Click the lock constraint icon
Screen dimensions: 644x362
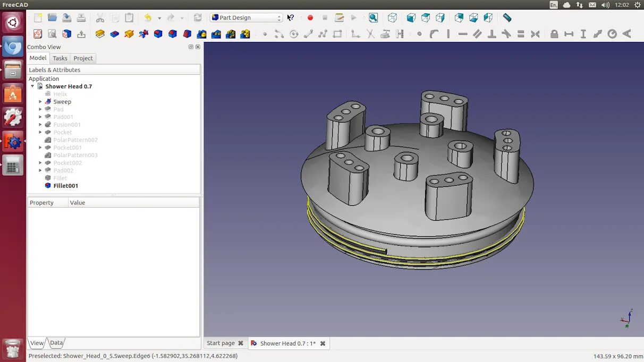554,34
